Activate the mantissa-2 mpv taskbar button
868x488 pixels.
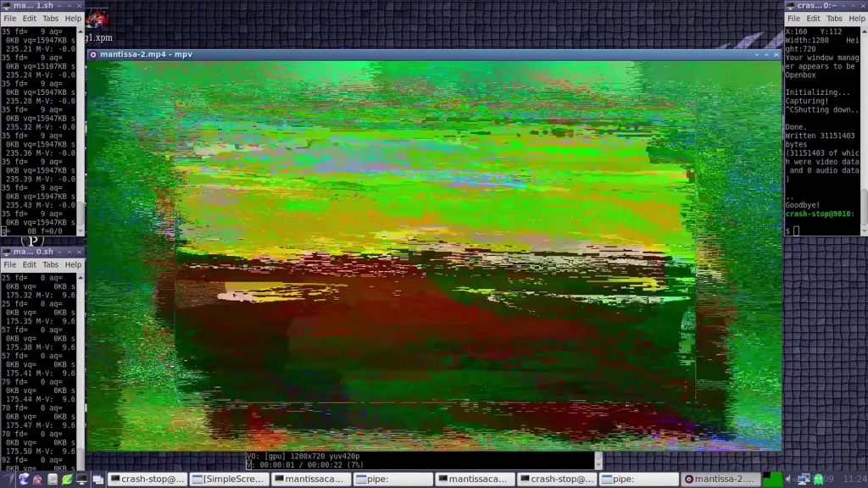click(x=721, y=480)
